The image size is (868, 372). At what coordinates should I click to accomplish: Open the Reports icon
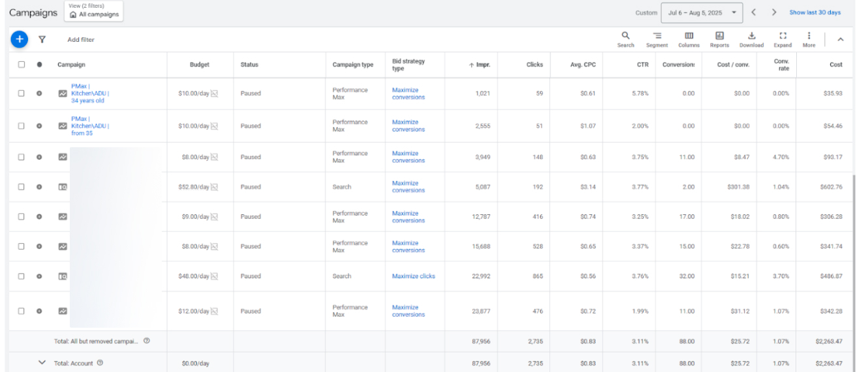coord(719,39)
